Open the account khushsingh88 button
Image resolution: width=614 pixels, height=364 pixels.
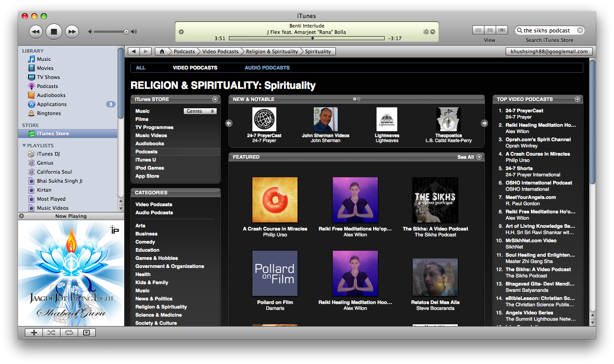point(549,51)
